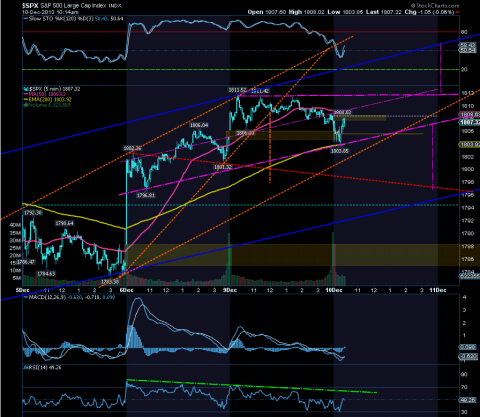Click the 20 level on stochastic axis
The height and width of the screenshot is (417, 480).
pyautogui.click(x=464, y=69)
